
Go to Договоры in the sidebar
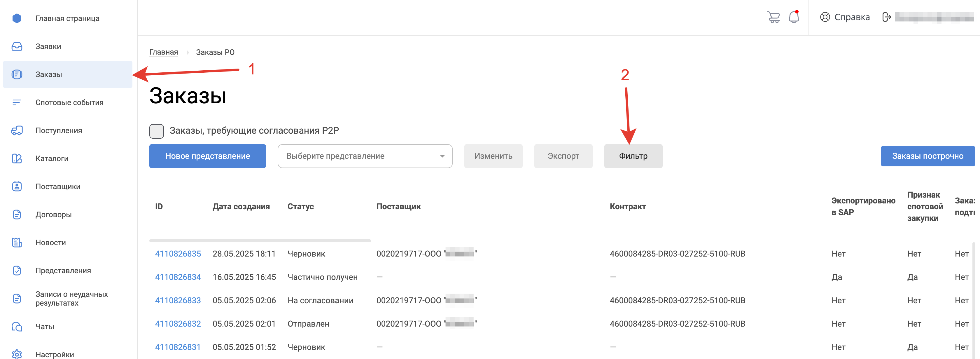[54, 215]
